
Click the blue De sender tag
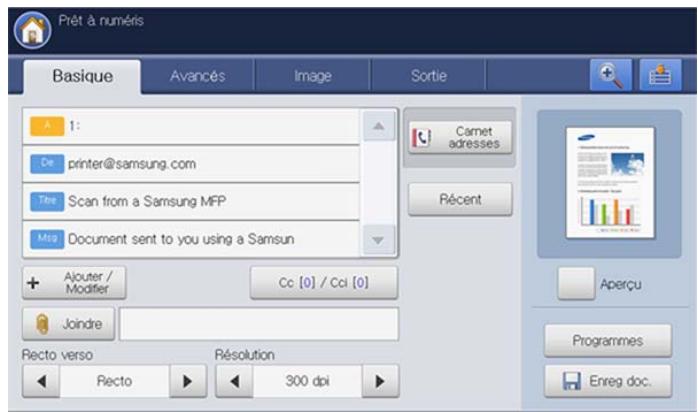(47, 164)
